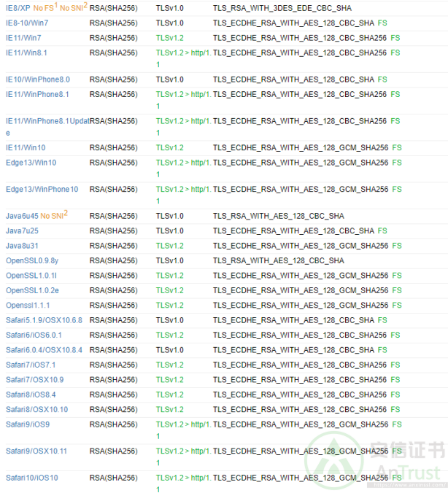Click the No SNI note beside Java6u45
The width and height of the screenshot is (448, 493).
coord(53,216)
